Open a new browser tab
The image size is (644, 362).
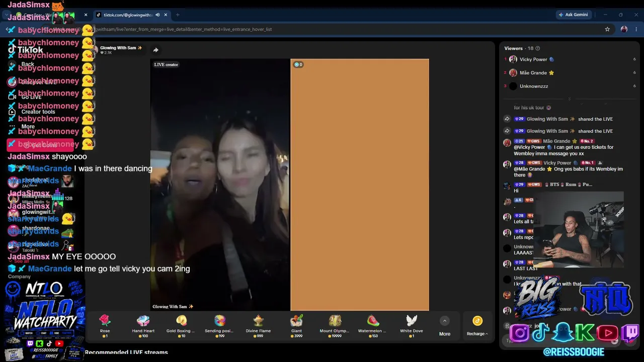[x=177, y=15]
